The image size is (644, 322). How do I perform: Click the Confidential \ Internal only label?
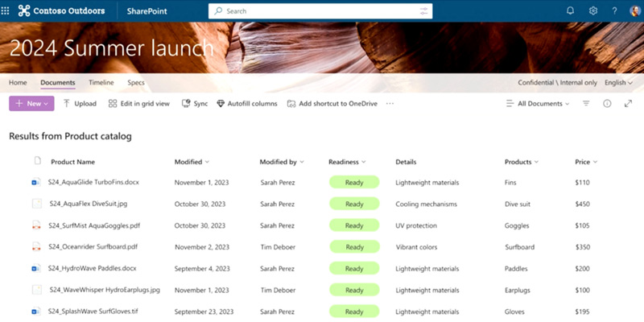click(x=557, y=83)
